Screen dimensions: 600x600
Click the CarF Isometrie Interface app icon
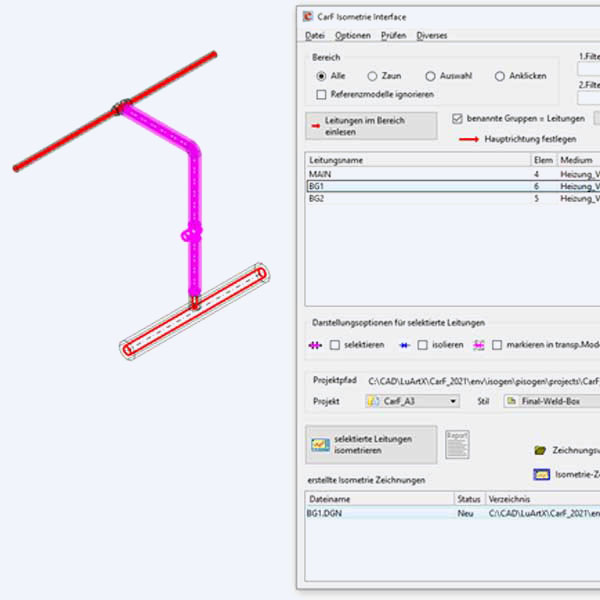[x=308, y=17]
